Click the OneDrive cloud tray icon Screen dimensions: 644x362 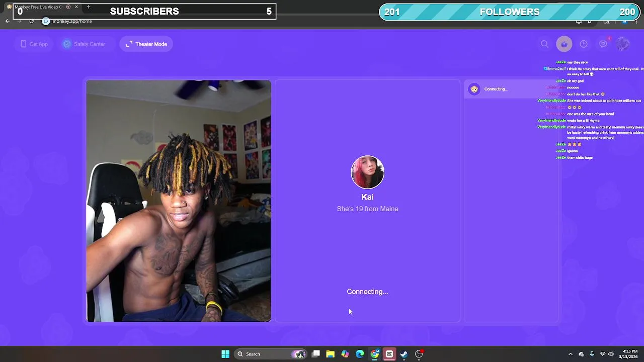point(581,354)
